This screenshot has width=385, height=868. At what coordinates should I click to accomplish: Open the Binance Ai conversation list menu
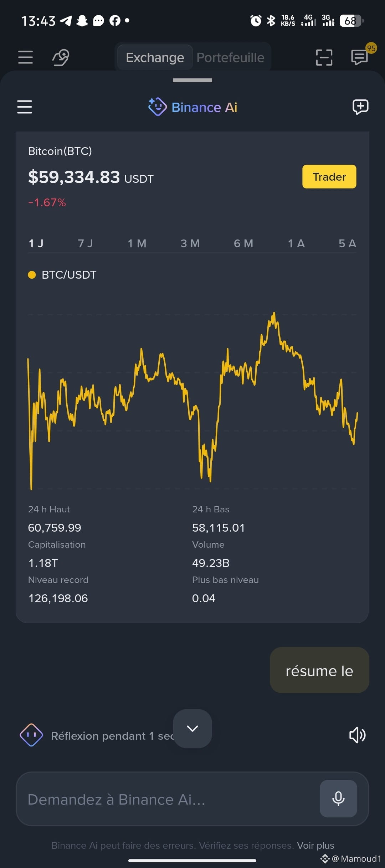pyautogui.click(x=25, y=107)
